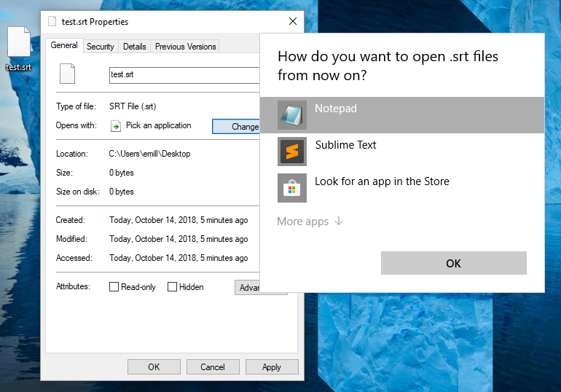Click the test.srt label under desktop icon
Image resolution: width=561 pixels, height=392 pixels.
click(19, 67)
